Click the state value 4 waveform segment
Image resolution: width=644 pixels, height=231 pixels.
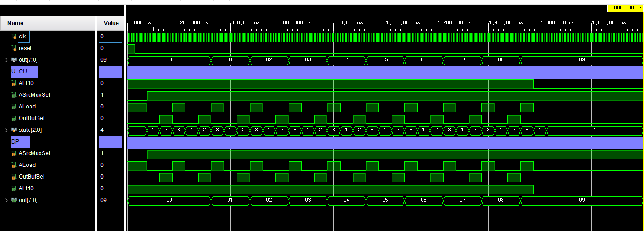[594, 130]
